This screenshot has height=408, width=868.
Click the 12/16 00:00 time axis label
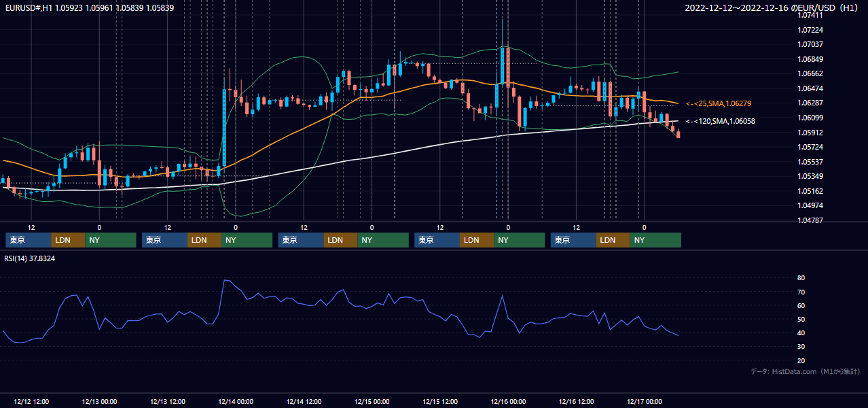coord(508,401)
